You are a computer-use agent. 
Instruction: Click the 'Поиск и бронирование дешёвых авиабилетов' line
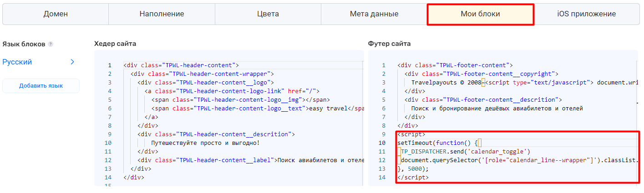(x=497, y=109)
